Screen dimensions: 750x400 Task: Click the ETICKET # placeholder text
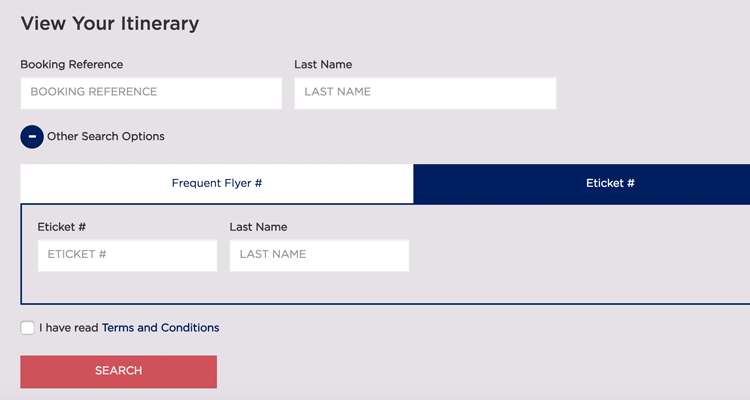click(77, 255)
